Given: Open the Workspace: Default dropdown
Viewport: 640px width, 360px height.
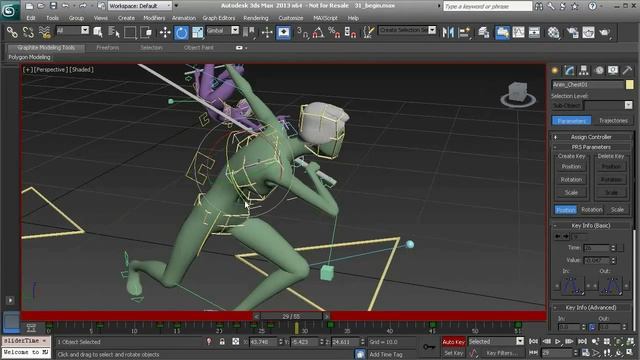Looking at the screenshot, I should tap(140, 6).
